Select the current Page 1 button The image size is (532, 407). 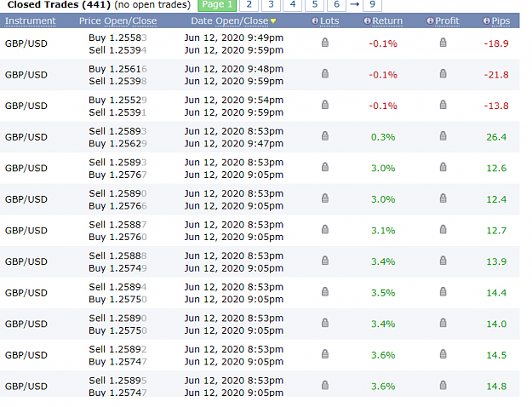tap(217, 5)
